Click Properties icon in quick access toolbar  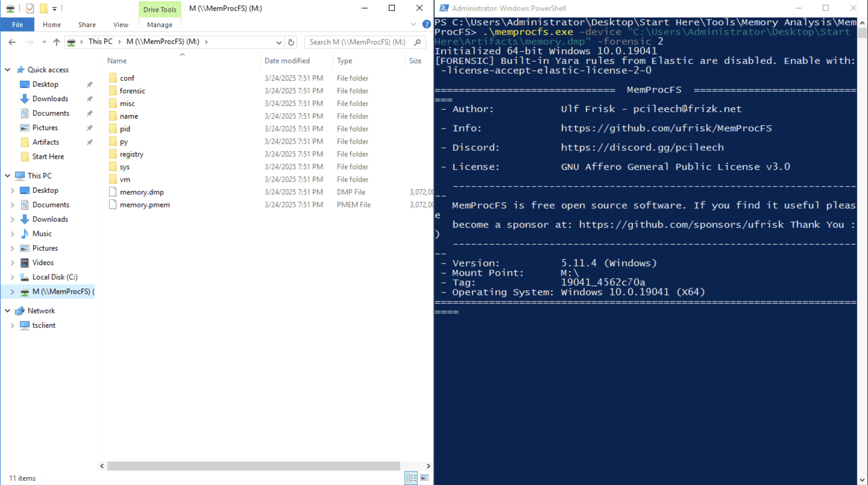pyautogui.click(x=30, y=8)
